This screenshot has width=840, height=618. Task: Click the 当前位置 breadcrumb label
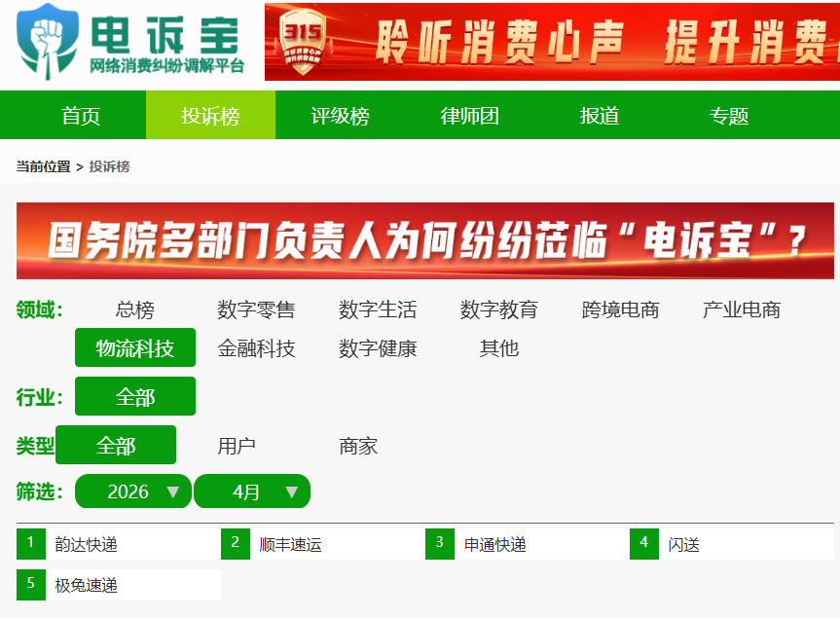click(x=44, y=166)
